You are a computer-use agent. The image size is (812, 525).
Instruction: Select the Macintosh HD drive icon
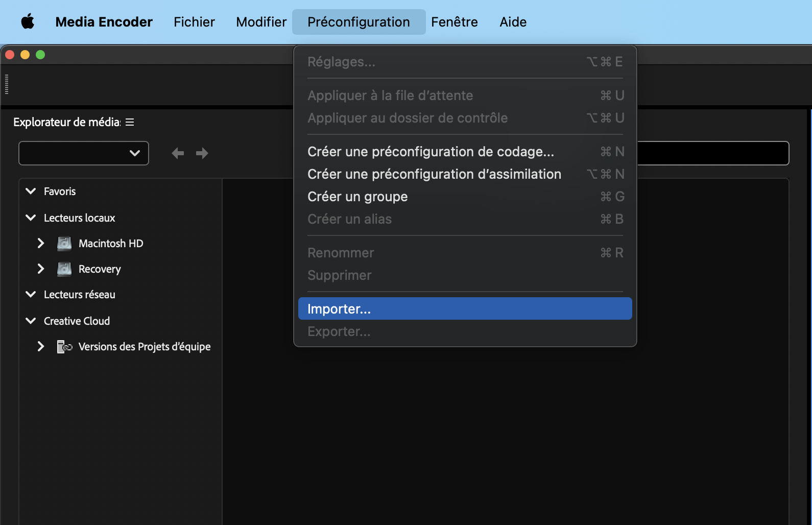click(64, 244)
